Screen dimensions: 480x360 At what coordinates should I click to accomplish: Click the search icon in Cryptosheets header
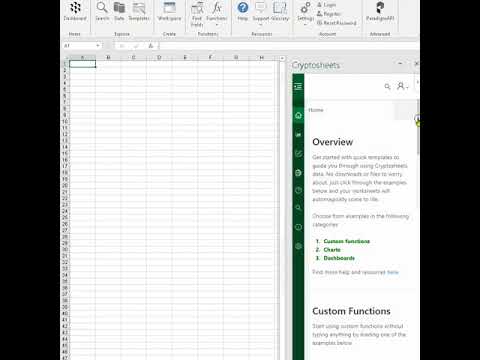pos(387,87)
